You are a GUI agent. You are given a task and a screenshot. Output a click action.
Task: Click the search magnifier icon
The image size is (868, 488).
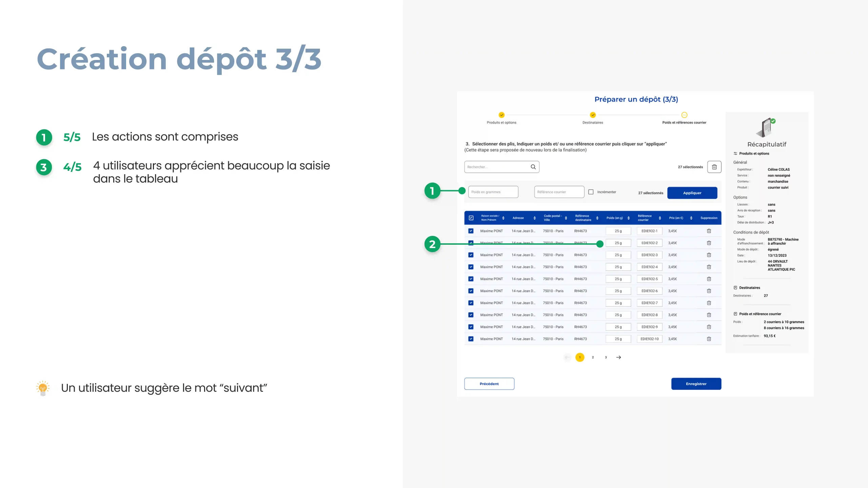[533, 167]
